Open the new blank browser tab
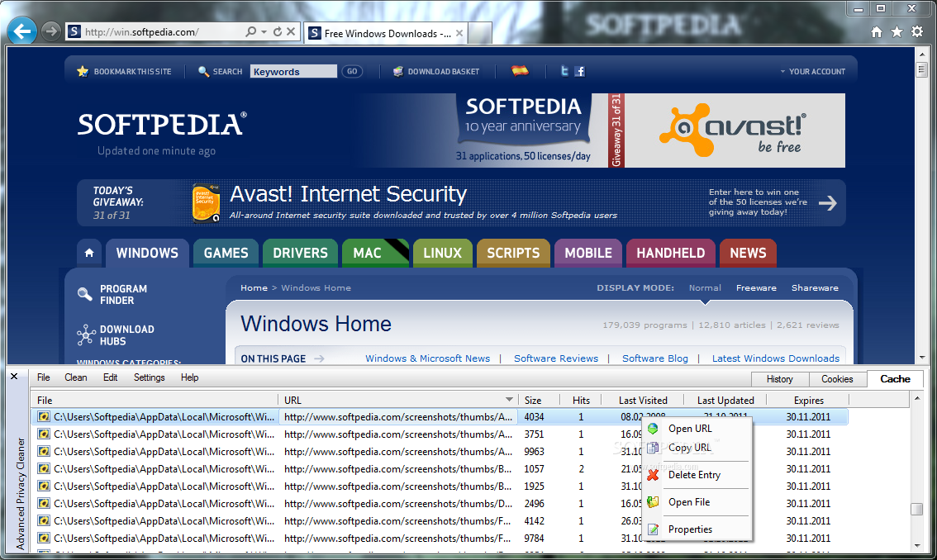 [x=480, y=34]
